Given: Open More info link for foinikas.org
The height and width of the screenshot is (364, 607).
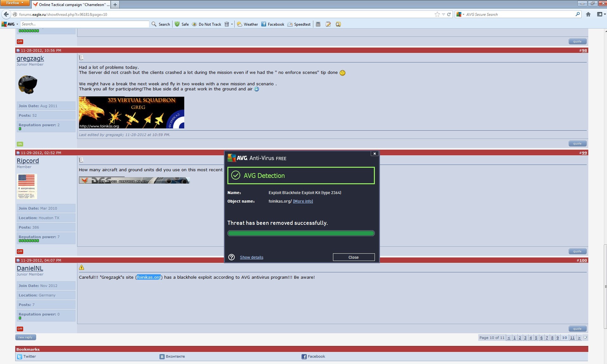Looking at the screenshot, I should coord(303,201).
